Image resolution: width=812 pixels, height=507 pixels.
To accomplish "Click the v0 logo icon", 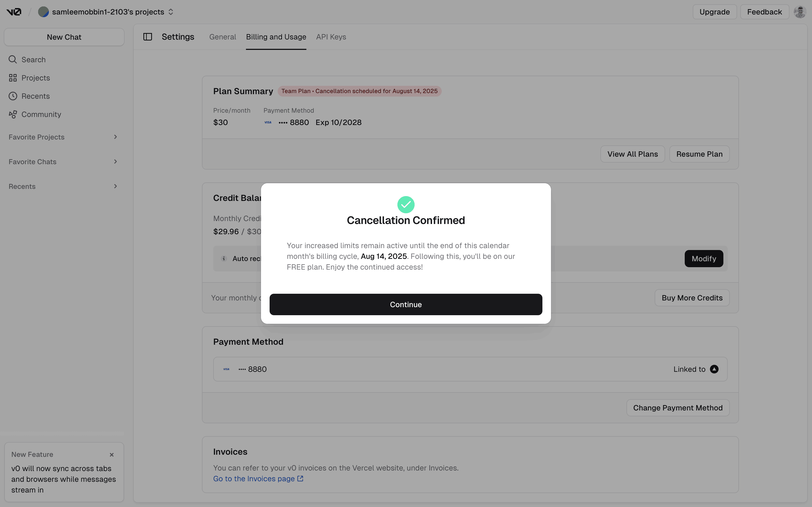I will 14,12.
